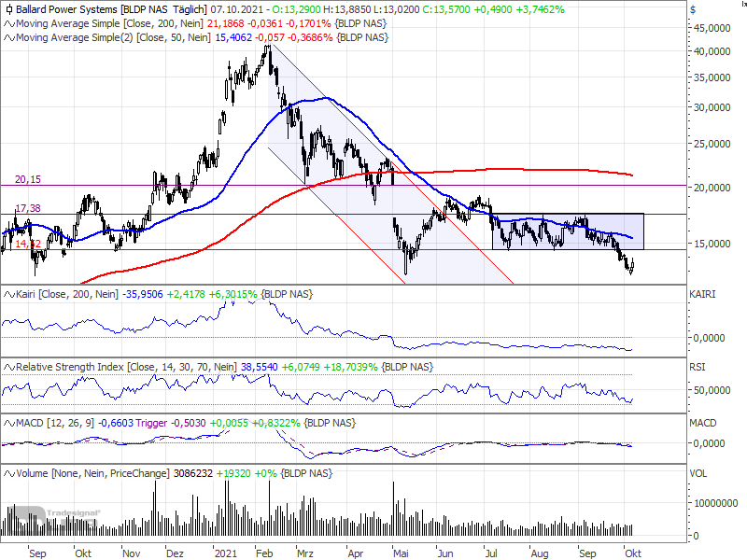Click the volume value 3086232
This screenshot has height=560, width=747.
point(193,473)
